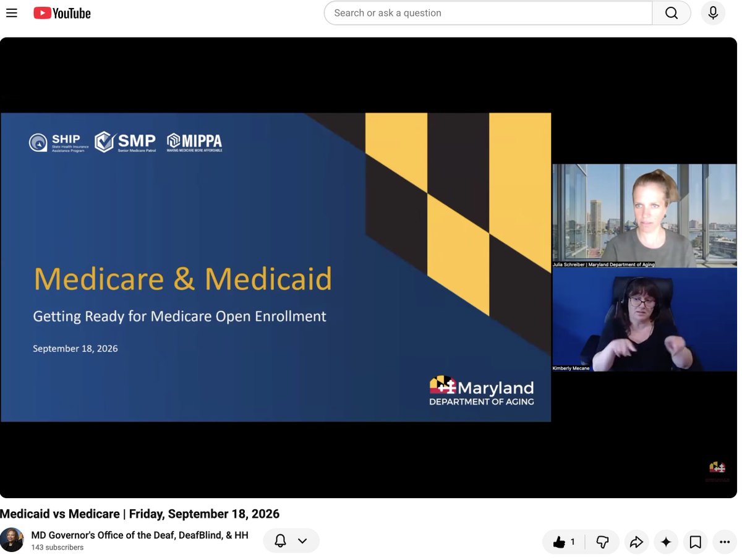Click the Maryland Department of Aging logo

coord(482,391)
